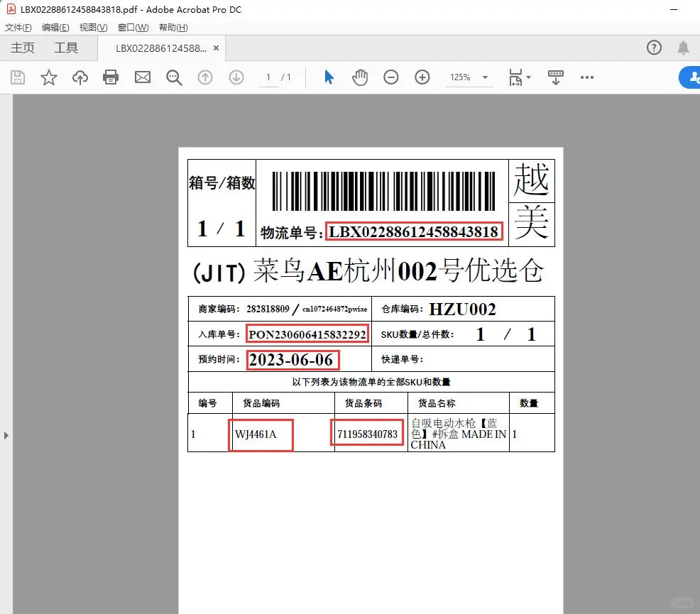The width and height of the screenshot is (700, 614).
Task: Open the 125% zoom dropdown
Action: click(x=469, y=77)
